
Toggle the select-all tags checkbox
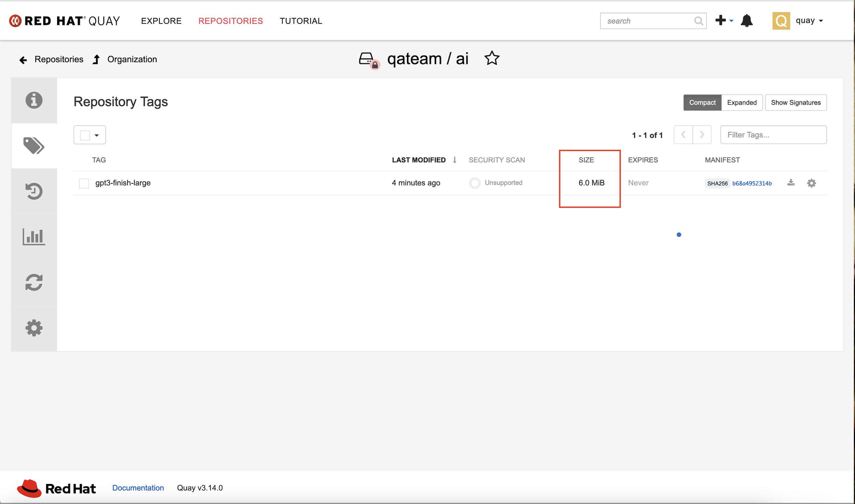tap(85, 135)
